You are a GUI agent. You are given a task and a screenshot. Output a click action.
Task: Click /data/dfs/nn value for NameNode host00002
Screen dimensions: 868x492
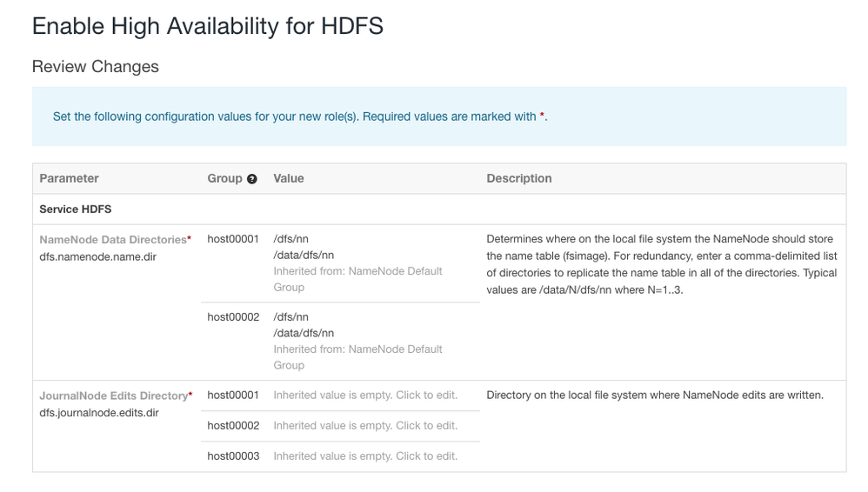click(304, 333)
